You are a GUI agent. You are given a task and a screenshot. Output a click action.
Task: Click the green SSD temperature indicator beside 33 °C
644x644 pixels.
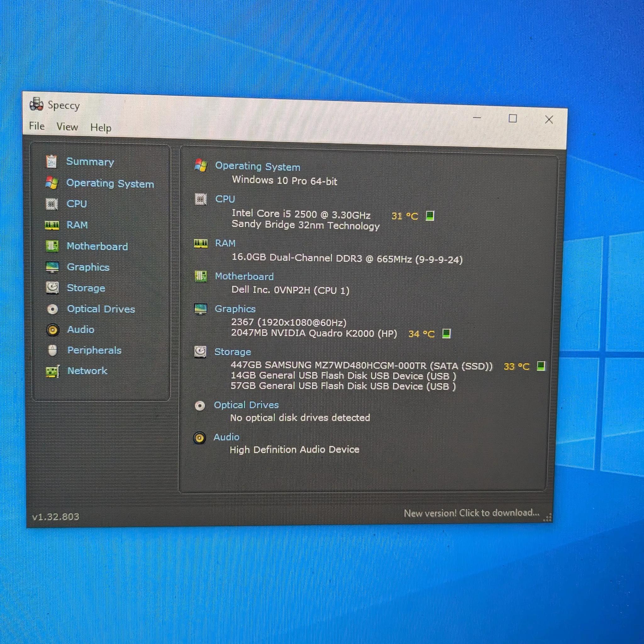[541, 366]
